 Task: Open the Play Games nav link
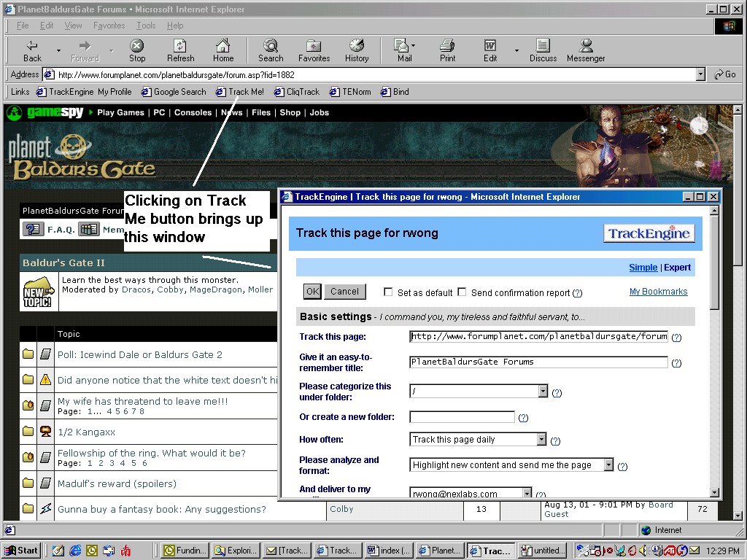point(120,113)
